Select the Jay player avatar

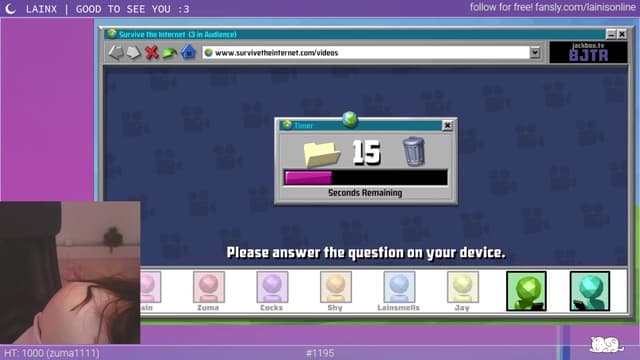pyautogui.click(x=463, y=287)
